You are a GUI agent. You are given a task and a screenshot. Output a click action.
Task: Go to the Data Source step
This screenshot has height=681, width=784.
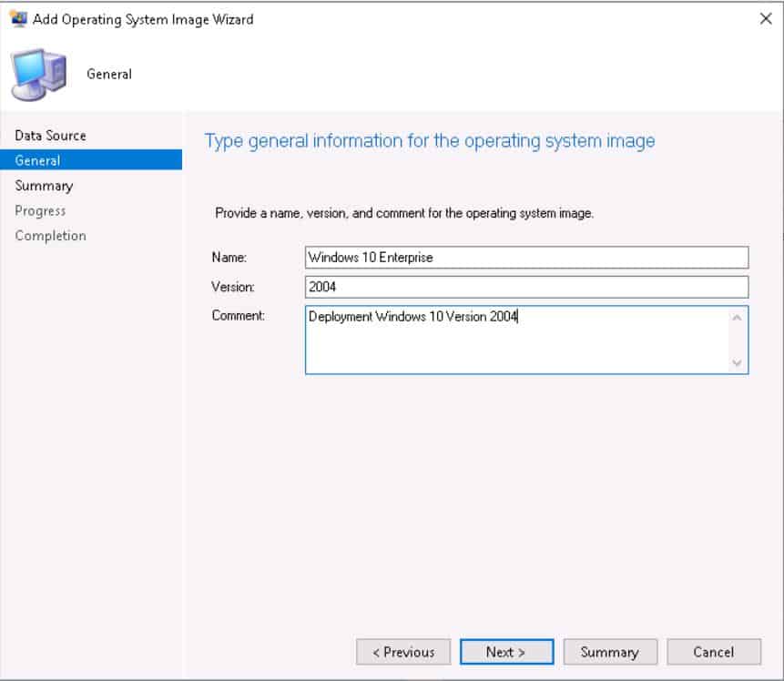(50, 136)
